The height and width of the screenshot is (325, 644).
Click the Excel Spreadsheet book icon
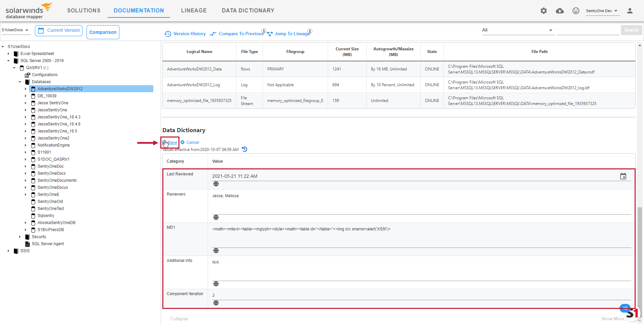coord(16,54)
